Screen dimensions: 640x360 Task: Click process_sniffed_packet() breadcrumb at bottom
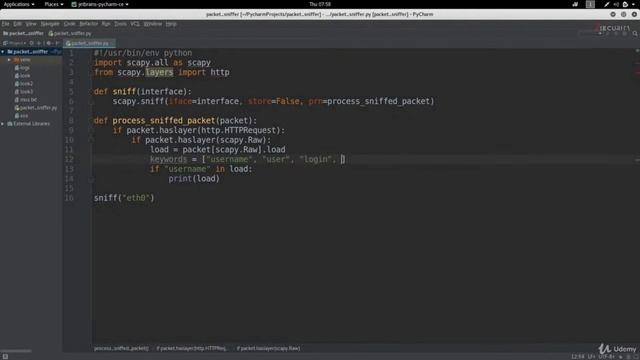(121, 349)
